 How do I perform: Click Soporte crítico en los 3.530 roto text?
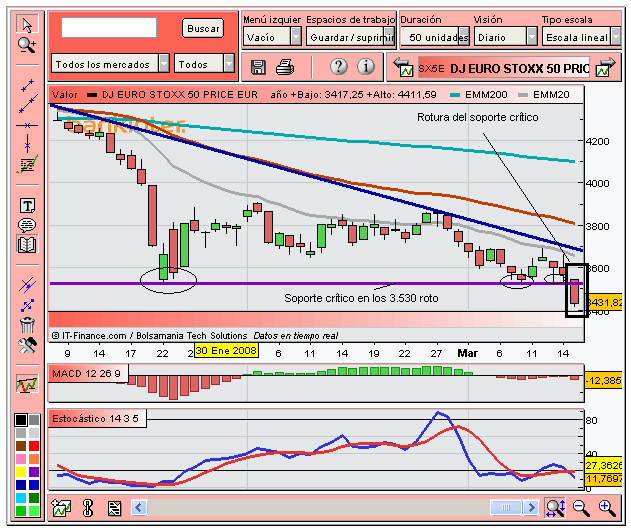point(361,298)
